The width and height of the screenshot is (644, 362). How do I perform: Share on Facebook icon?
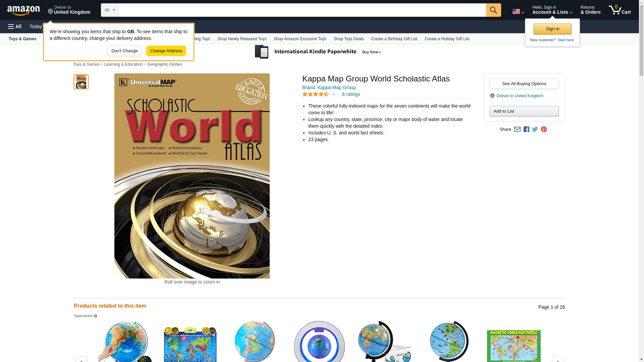(x=526, y=129)
